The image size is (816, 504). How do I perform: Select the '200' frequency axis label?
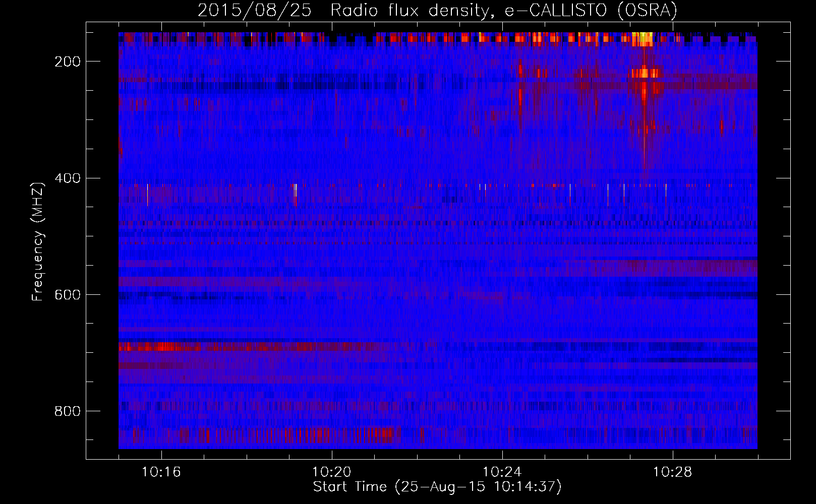pos(68,61)
